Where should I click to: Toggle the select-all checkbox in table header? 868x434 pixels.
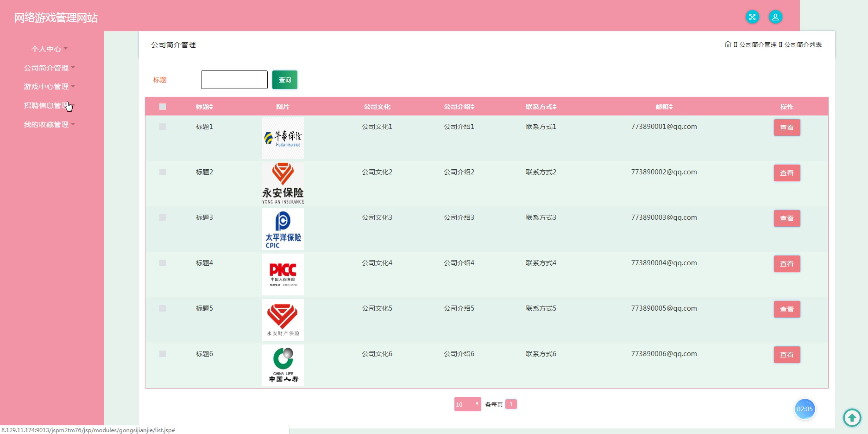click(163, 107)
